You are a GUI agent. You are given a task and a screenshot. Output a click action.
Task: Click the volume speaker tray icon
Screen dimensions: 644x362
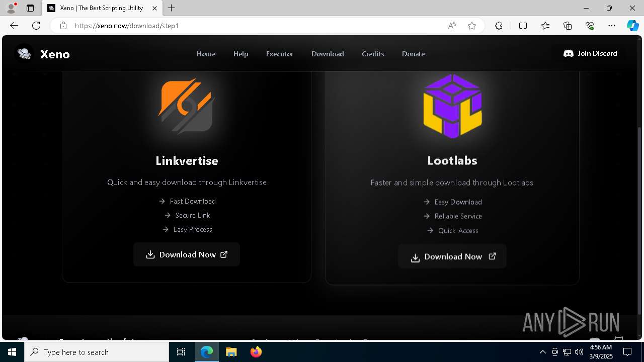coord(579,352)
